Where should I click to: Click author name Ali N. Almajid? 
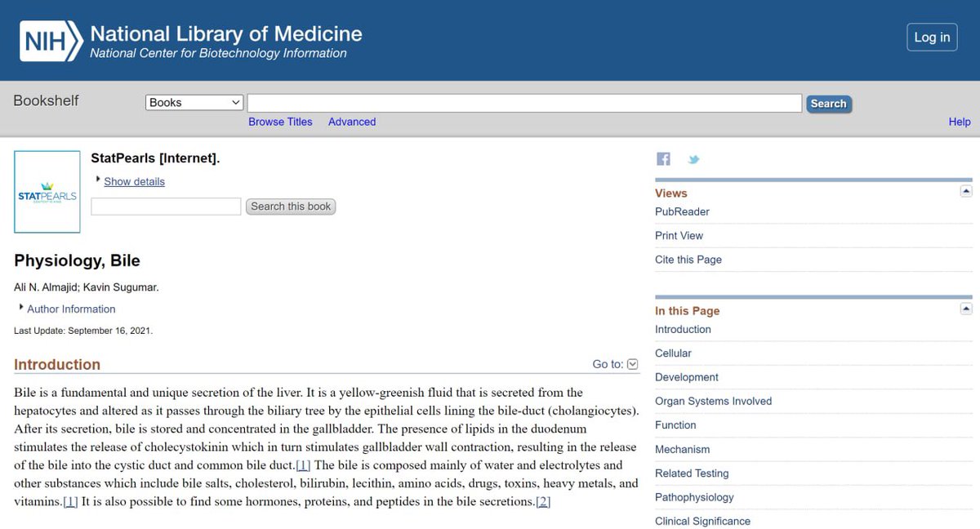click(x=45, y=287)
